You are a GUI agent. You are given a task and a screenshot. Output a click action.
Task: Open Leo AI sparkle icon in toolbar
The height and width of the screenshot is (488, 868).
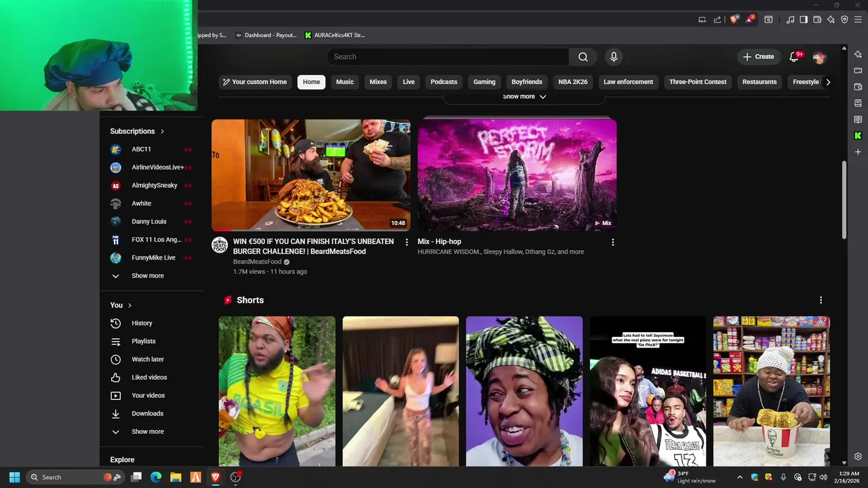click(x=831, y=20)
